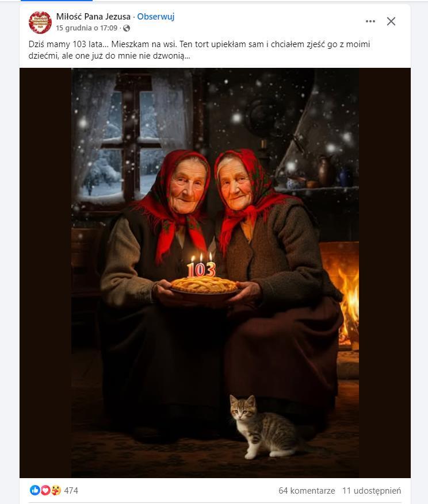Screen dimensions: 428x504
Task: Click the public globe privacy icon
Action: [127, 28]
